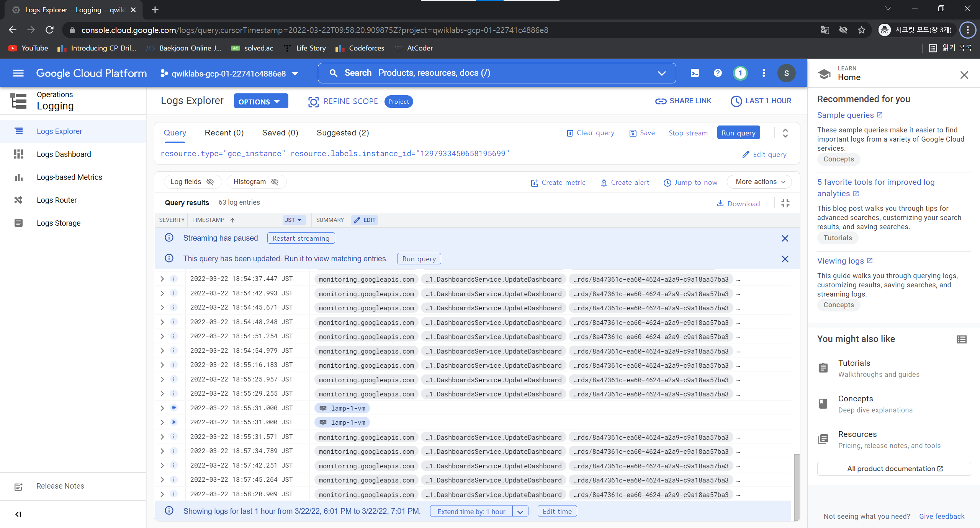Image resolution: width=980 pixels, height=528 pixels.
Task: Open Logs Router in sidebar
Action: tap(57, 200)
